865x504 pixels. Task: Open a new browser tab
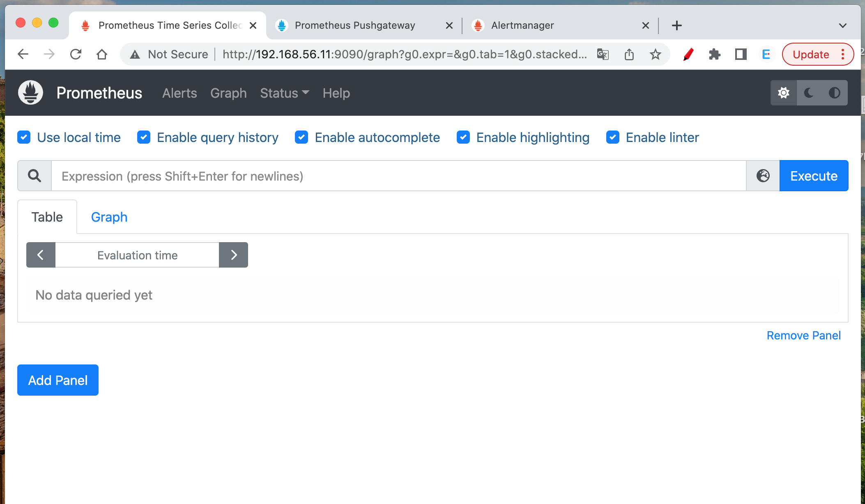click(677, 25)
